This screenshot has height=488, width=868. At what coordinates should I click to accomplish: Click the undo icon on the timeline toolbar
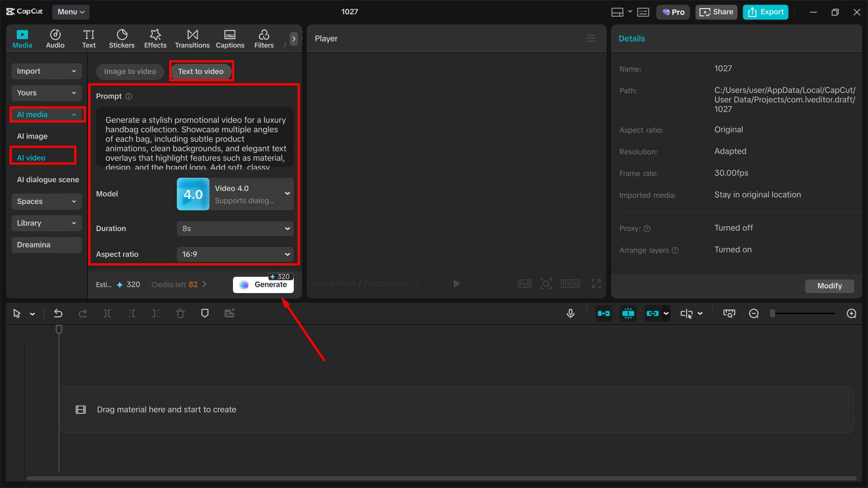point(58,313)
